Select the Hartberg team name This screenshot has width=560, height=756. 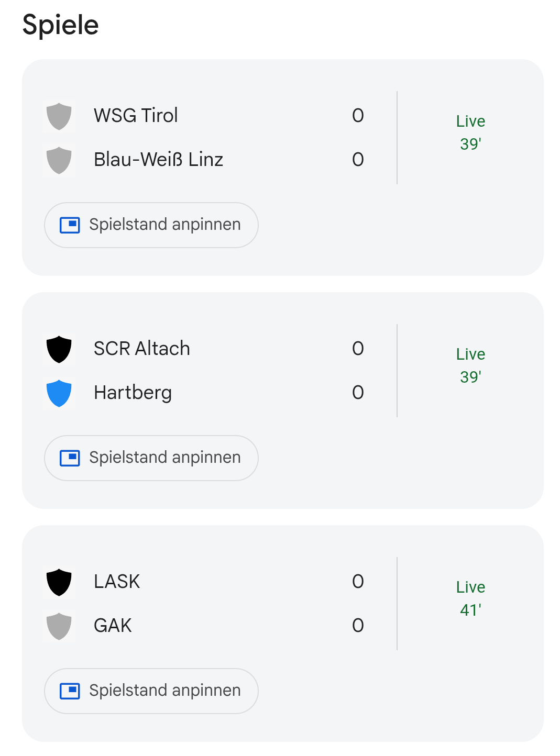tap(133, 393)
